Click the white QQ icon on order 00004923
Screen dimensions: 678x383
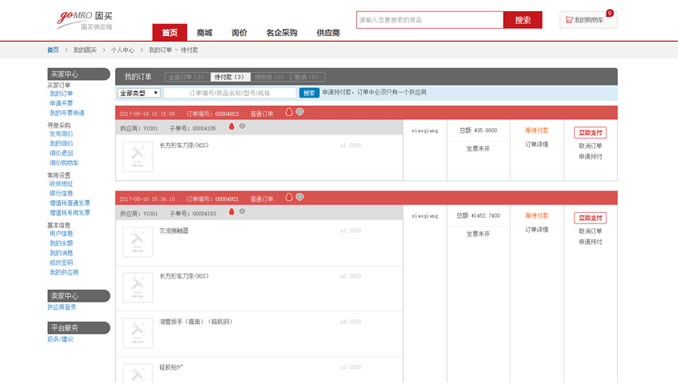click(289, 112)
